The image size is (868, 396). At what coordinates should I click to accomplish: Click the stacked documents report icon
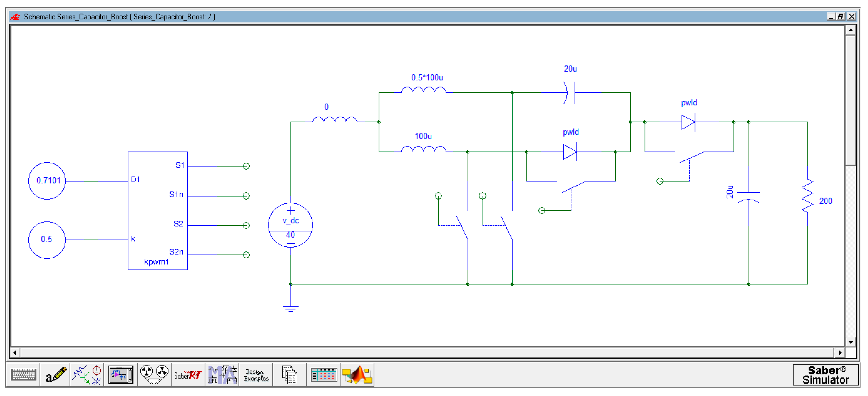289,375
